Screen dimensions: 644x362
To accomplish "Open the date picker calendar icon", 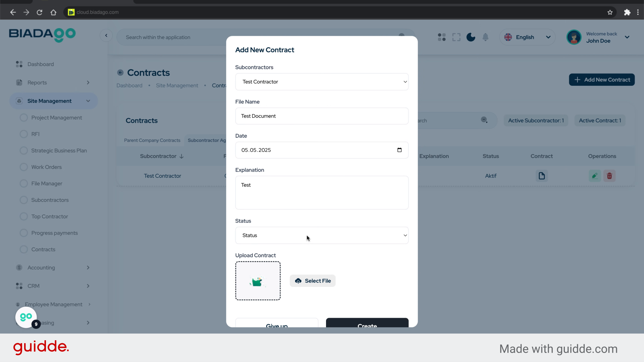I will (x=399, y=150).
